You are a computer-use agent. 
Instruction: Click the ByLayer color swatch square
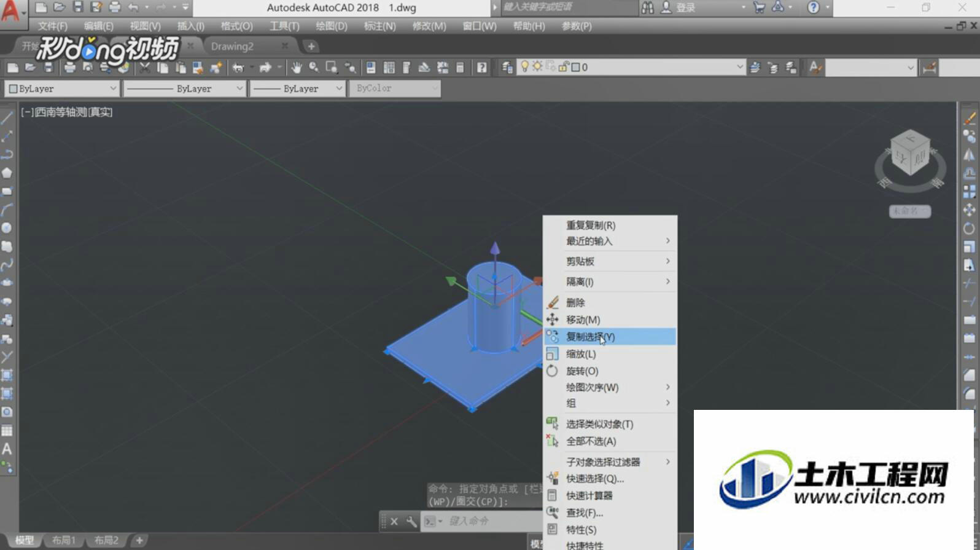[x=13, y=88]
